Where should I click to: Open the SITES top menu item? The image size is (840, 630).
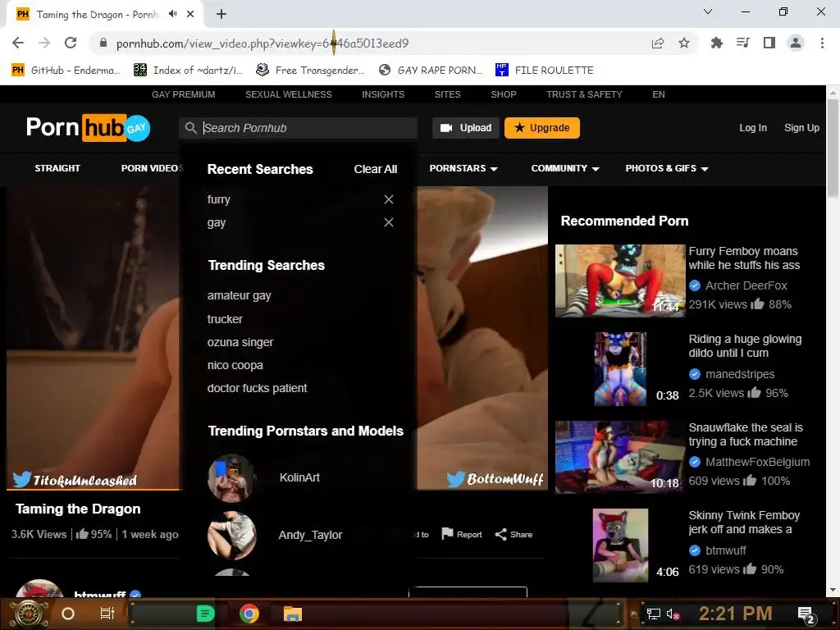tap(447, 94)
